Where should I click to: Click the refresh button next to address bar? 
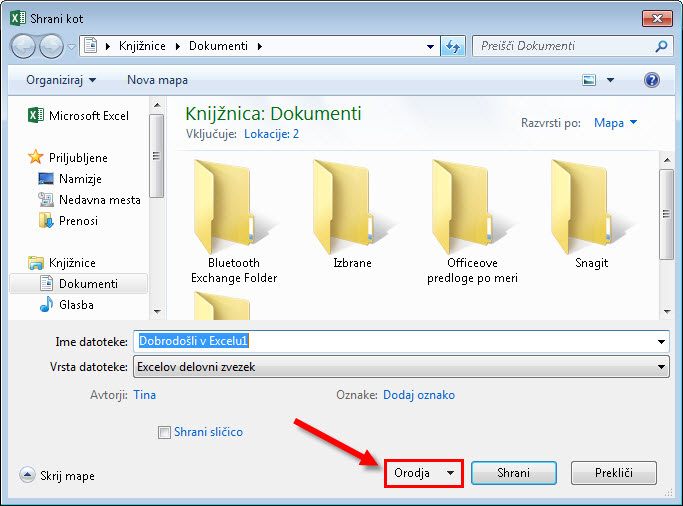(x=453, y=46)
